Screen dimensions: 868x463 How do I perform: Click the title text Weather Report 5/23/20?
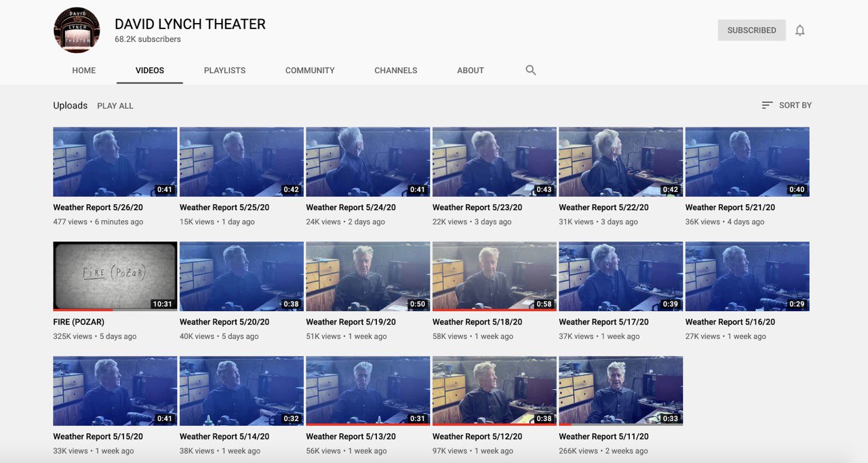(x=477, y=207)
